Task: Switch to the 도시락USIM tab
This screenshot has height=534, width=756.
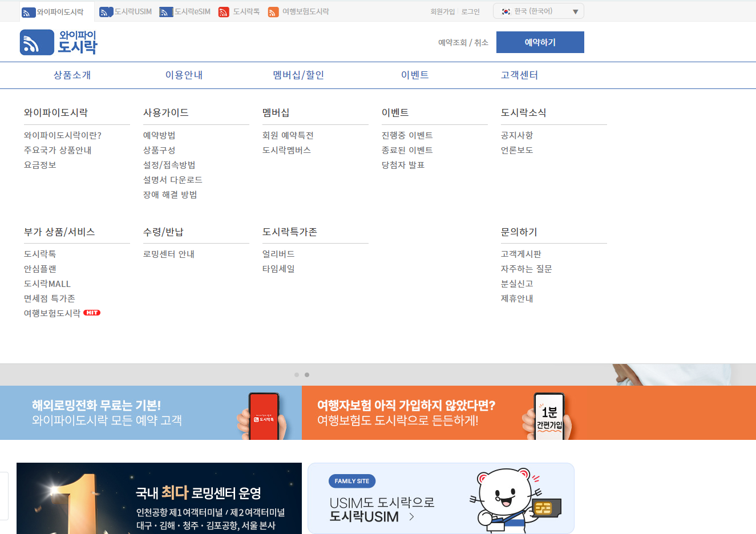Action: (126, 11)
